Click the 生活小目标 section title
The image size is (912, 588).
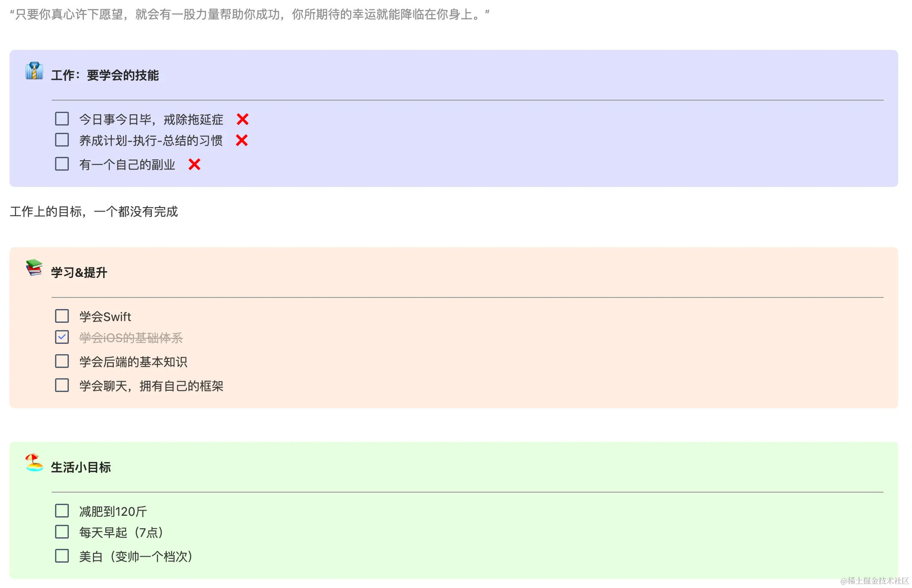point(81,467)
